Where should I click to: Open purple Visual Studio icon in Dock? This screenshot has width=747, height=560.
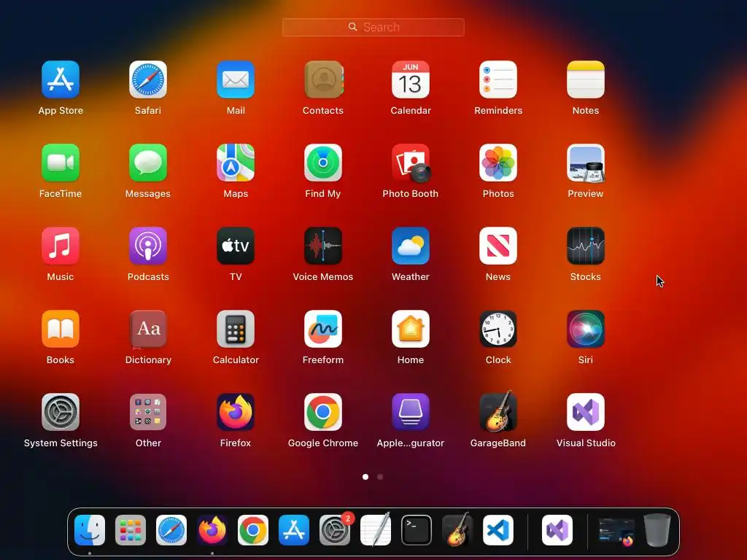(557, 530)
